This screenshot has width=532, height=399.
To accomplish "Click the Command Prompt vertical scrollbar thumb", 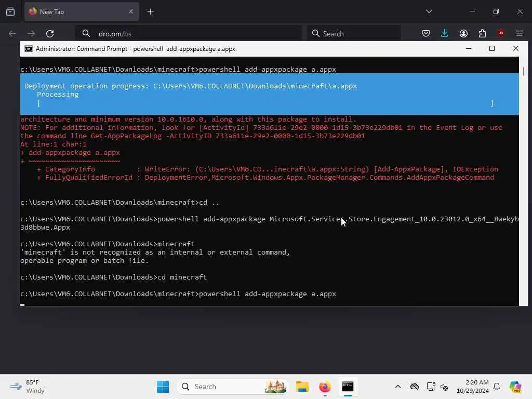I will tap(524, 71).
